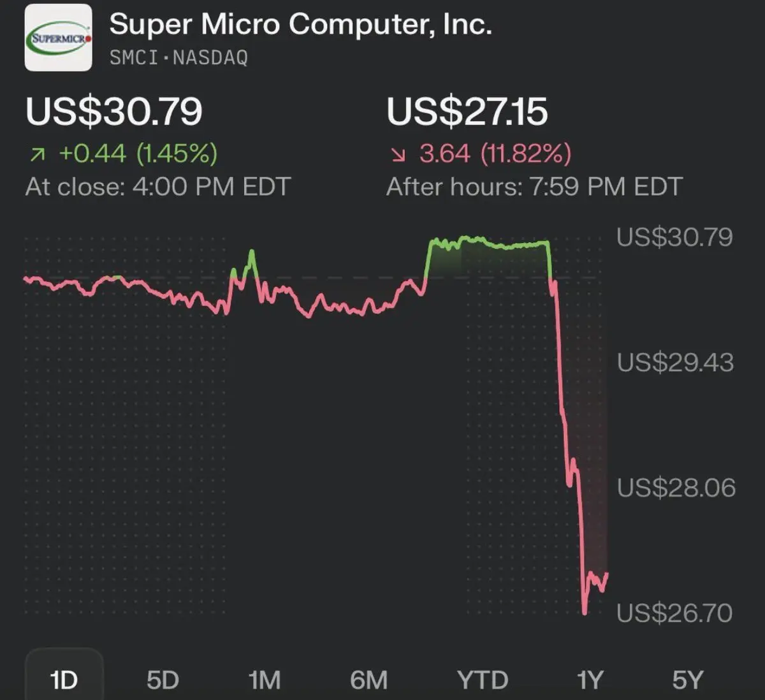Click the US$26.70 axis label
The height and width of the screenshot is (700, 765).
coord(674,613)
